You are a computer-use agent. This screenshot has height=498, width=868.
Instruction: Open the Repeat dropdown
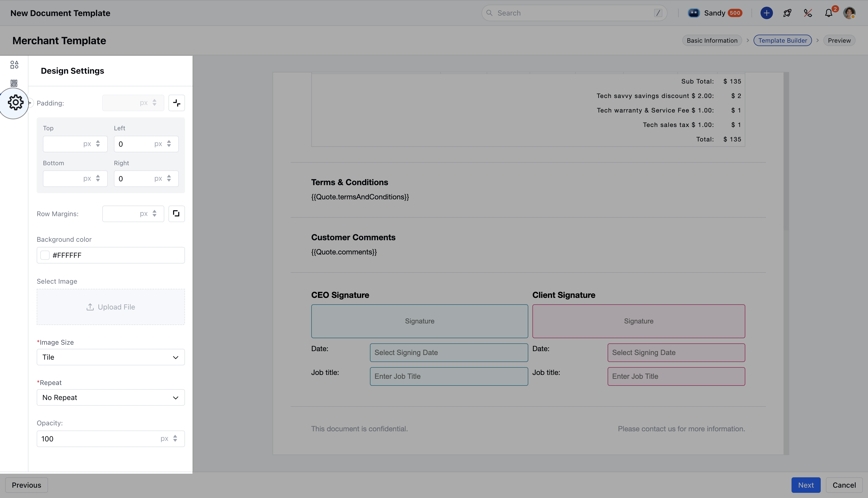[111, 397]
